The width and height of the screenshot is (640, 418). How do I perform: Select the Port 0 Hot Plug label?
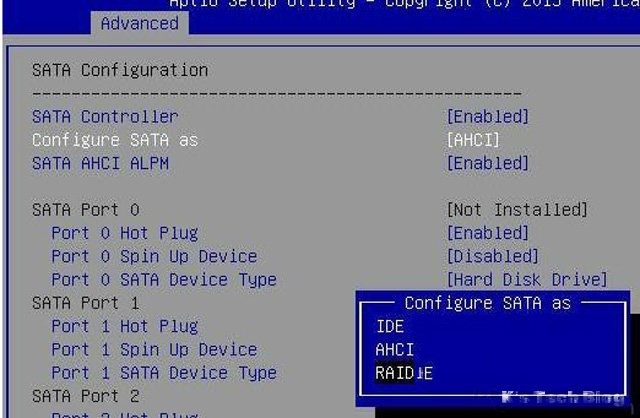(x=124, y=233)
